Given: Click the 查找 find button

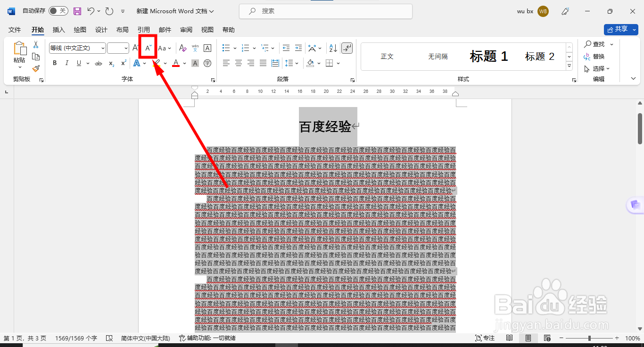Looking at the screenshot, I should point(594,44).
